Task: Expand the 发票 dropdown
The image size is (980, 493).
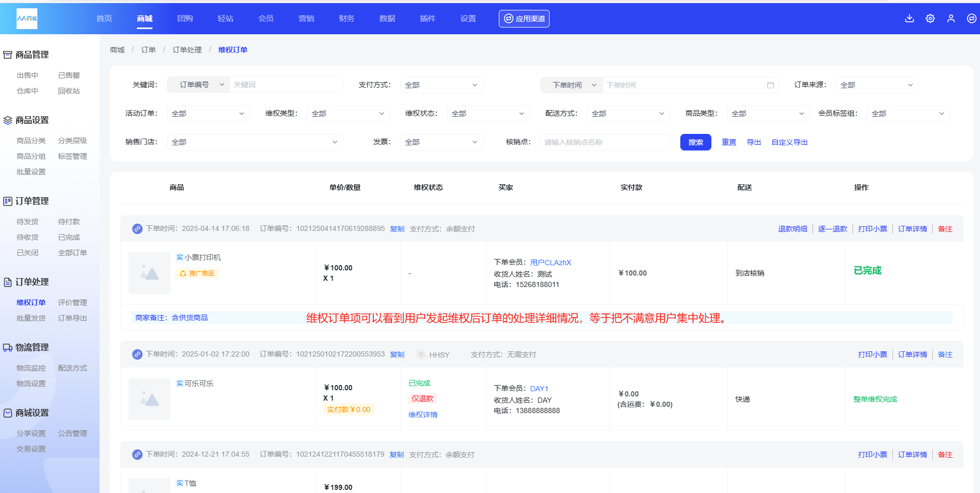Action: tap(441, 142)
